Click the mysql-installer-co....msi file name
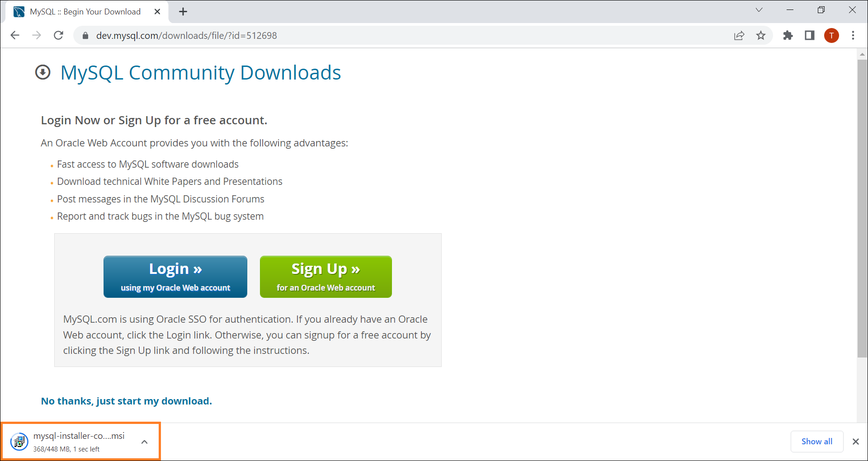 pyautogui.click(x=79, y=436)
